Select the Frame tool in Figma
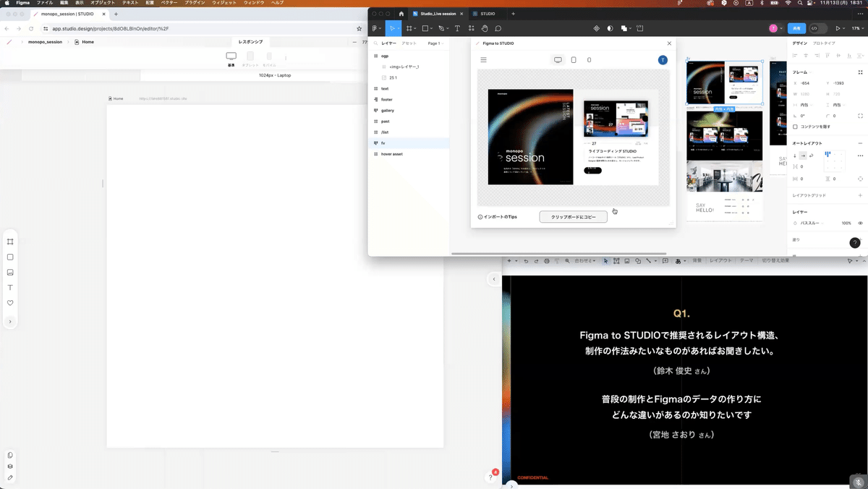 point(409,28)
